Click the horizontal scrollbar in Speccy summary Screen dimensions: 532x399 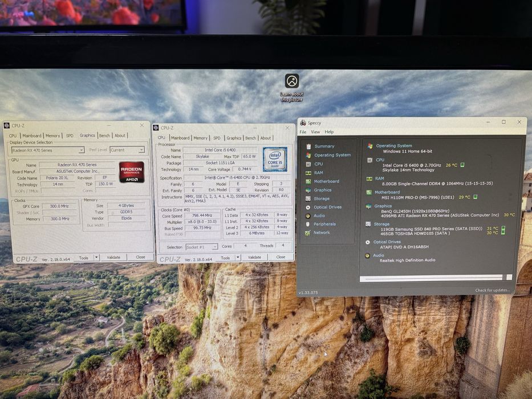tap(431, 278)
